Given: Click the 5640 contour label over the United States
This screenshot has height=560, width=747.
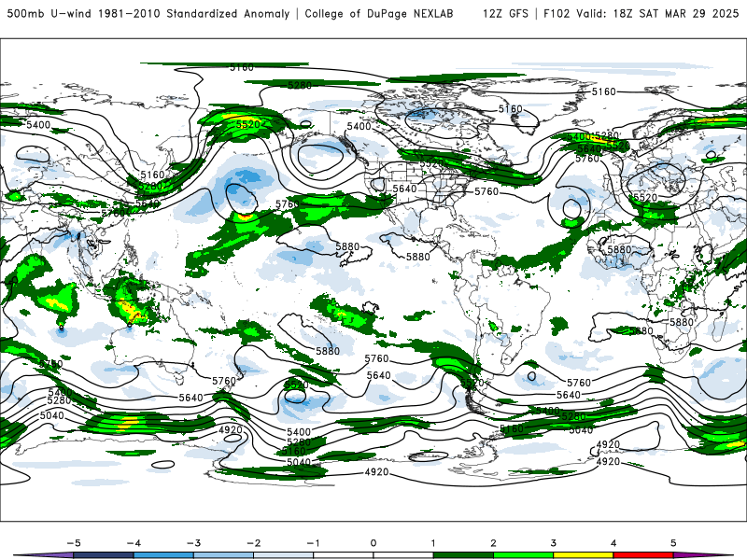Looking at the screenshot, I should point(404,189).
